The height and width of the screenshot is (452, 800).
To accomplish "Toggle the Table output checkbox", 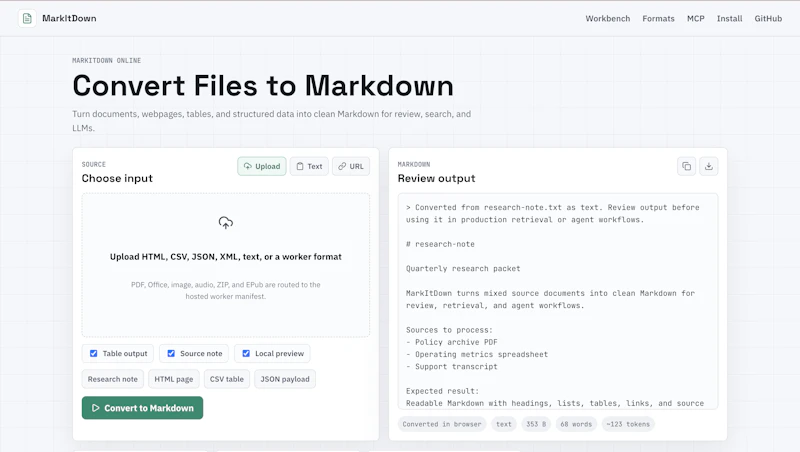I will point(94,354).
